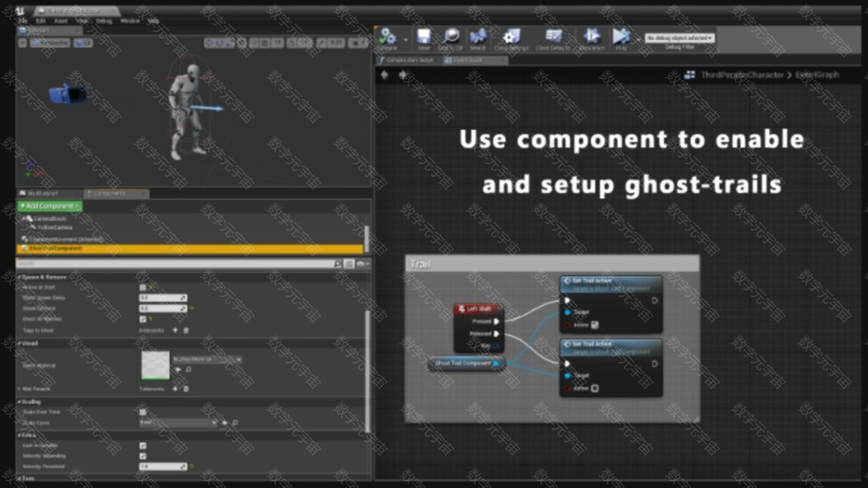
Task: Click the Left Shift key event node icon
Action: pos(462,309)
